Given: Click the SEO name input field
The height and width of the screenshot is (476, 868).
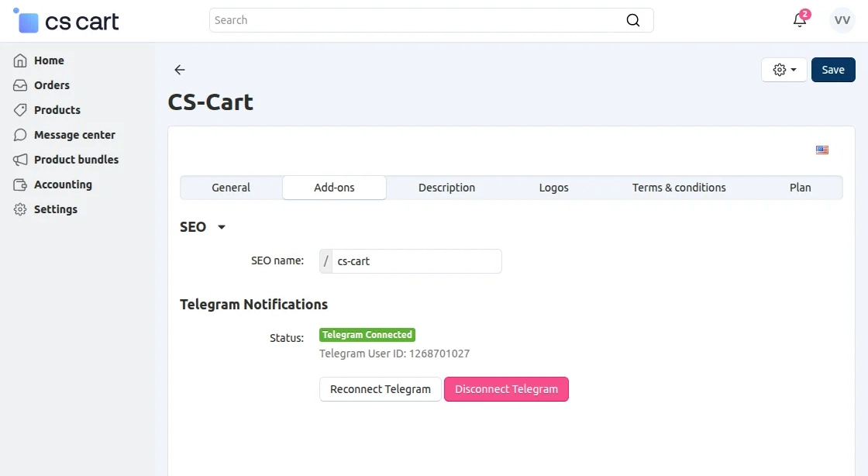Looking at the screenshot, I should click(x=416, y=261).
